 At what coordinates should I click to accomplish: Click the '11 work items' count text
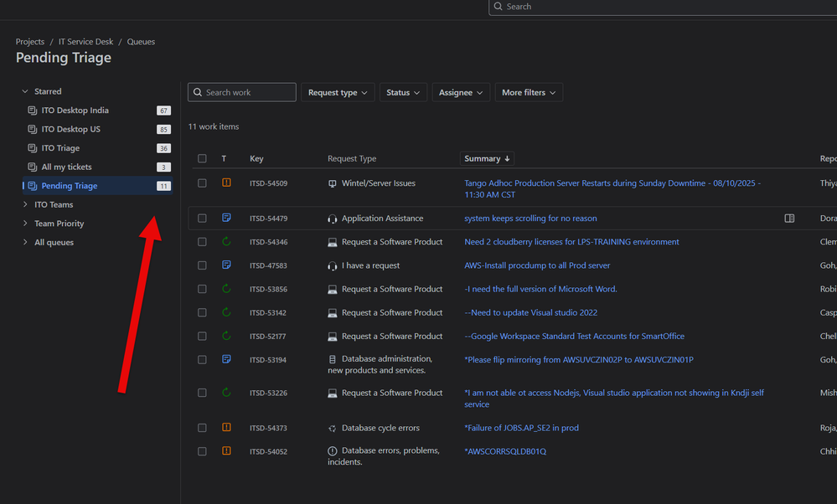tap(214, 126)
